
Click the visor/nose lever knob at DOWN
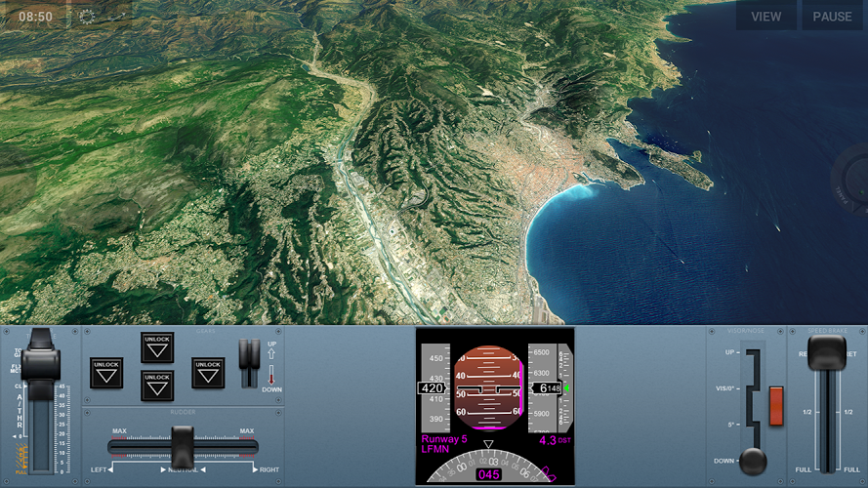(752, 460)
